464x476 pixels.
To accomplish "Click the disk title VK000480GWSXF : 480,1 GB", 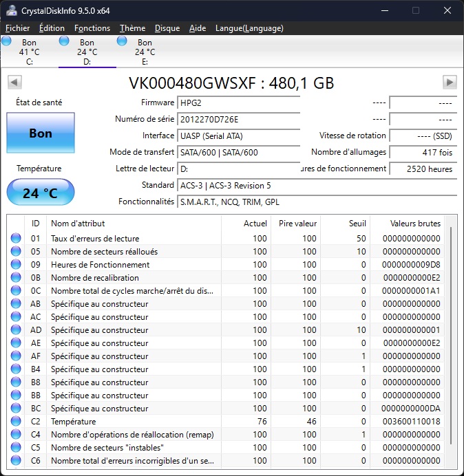I will pos(231,83).
